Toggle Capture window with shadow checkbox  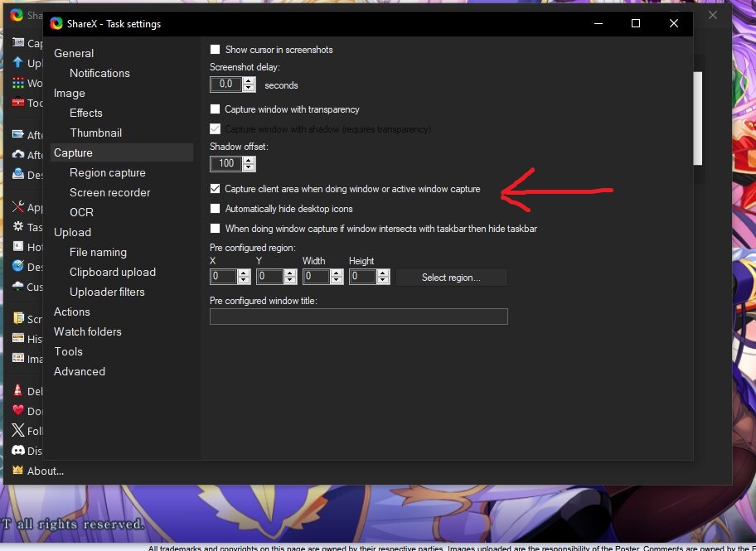point(215,128)
